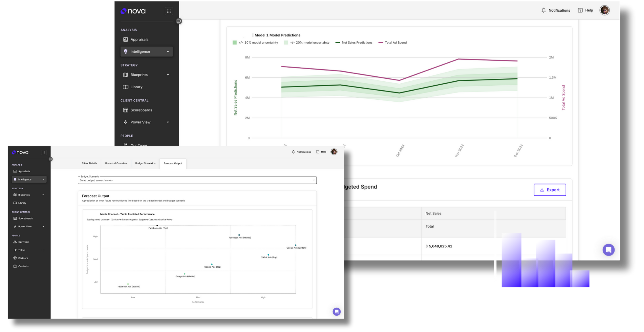Click the TikTok Ads (Top) data point

point(268,255)
